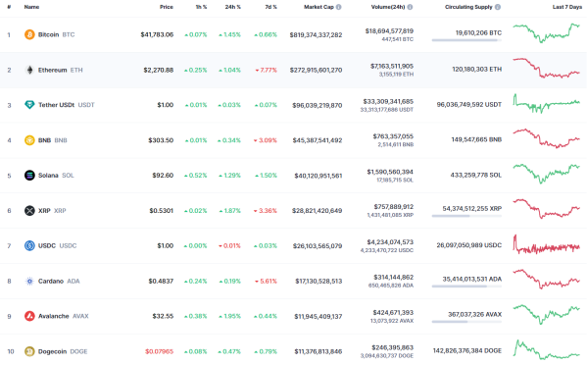This screenshot has width=588, height=365.
Task: Click Bitcoin volume $18,694,577,819
Action: coord(389,30)
